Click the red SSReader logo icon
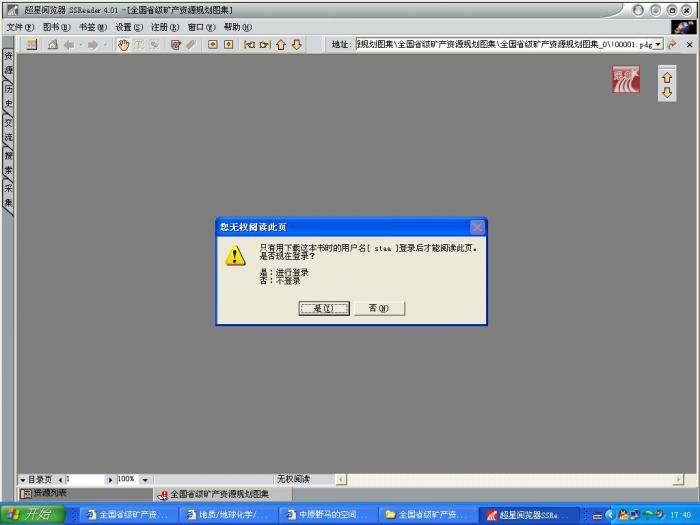700x525 pixels. click(626, 81)
